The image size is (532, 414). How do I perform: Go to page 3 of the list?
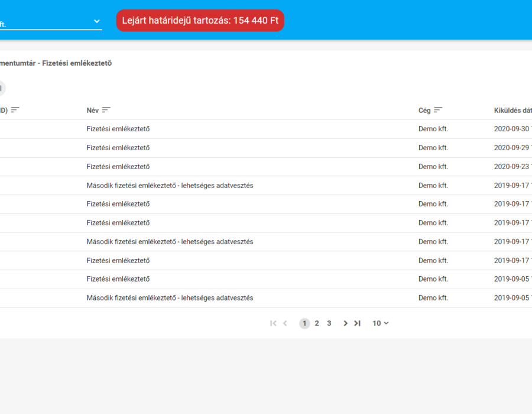[x=329, y=324]
